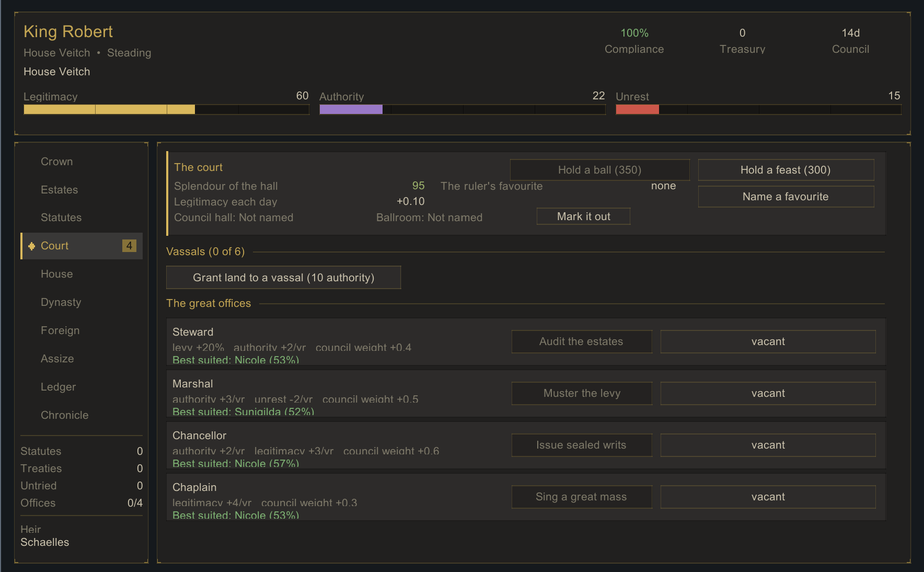Click the Chaplain office title
Screen dimensions: 924x572
click(194, 487)
